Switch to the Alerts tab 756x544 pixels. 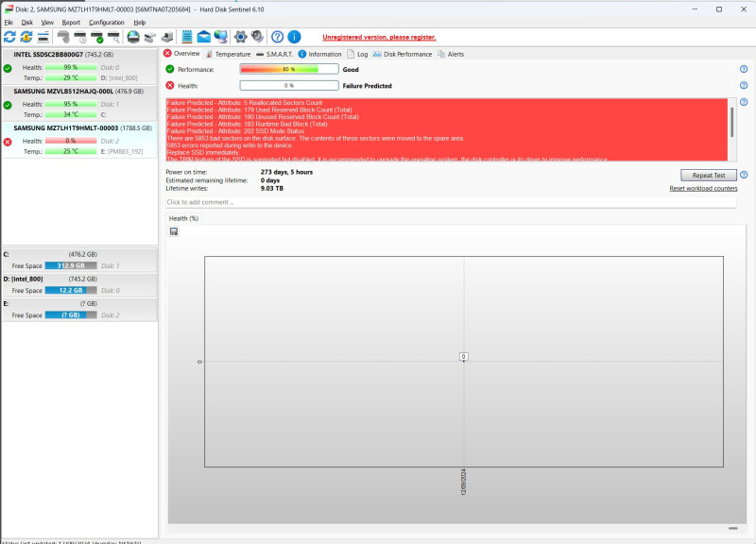(x=451, y=54)
